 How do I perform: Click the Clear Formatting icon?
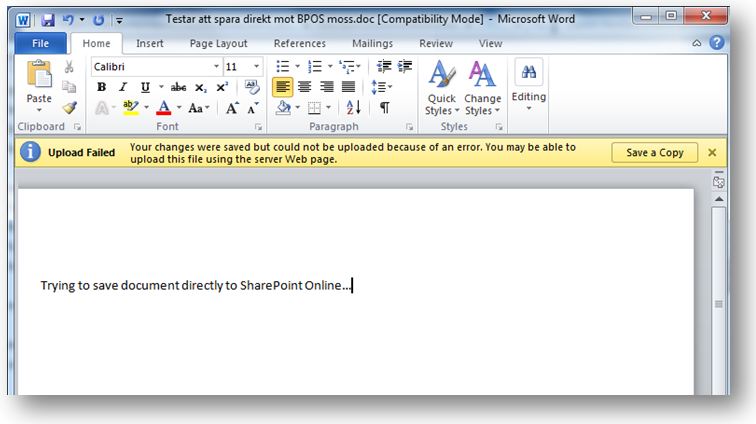(252, 87)
